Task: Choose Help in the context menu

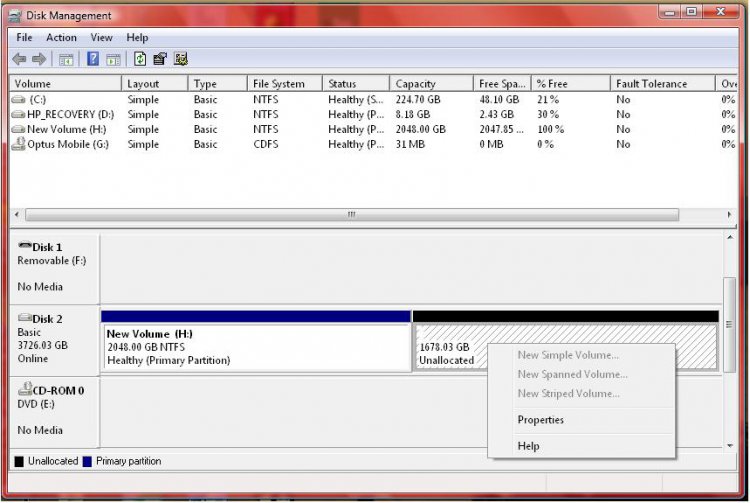Action: coord(528,446)
